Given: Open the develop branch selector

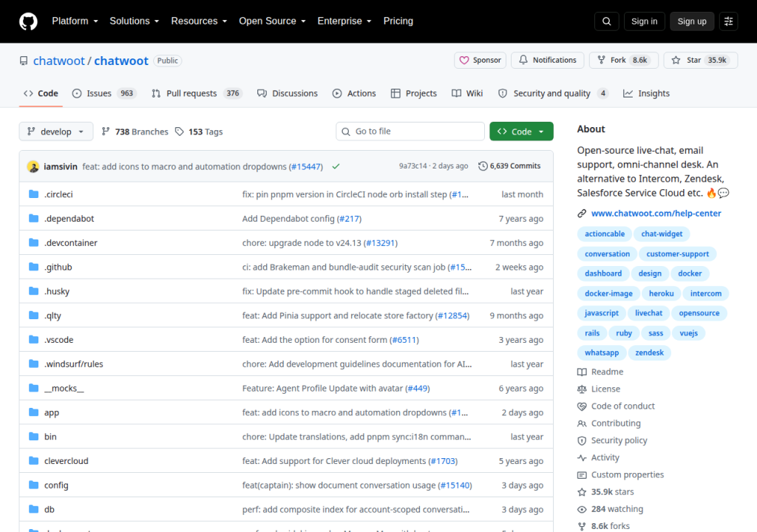Looking at the screenshot, I should pyautogui.click(x=56, y=132).
